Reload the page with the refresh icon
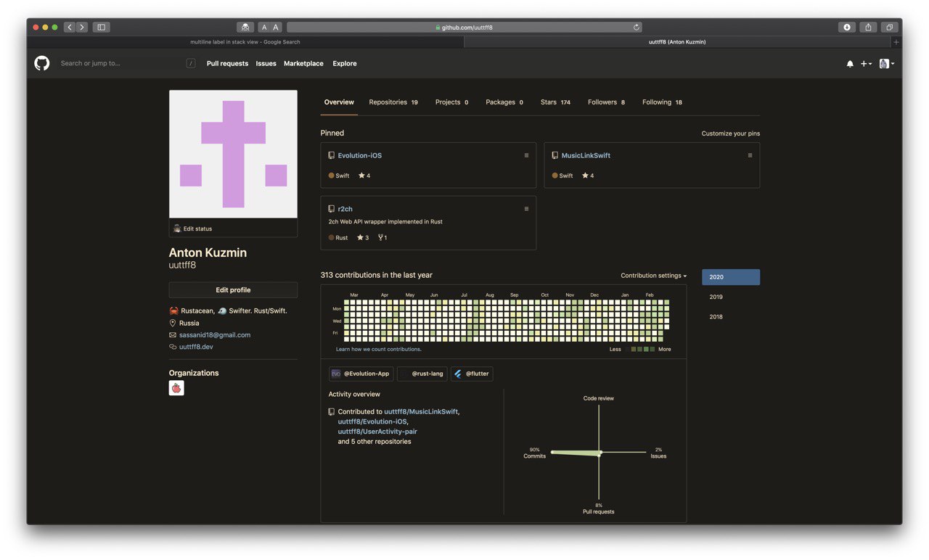Image resolution: width=929 pixels, height=560 pixels. tap(637, 27)
